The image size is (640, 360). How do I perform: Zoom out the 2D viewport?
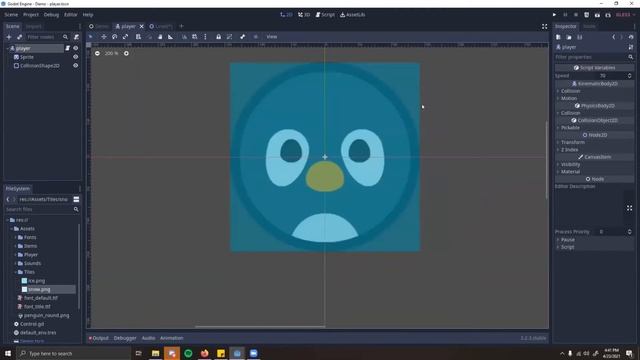[97, 53]
